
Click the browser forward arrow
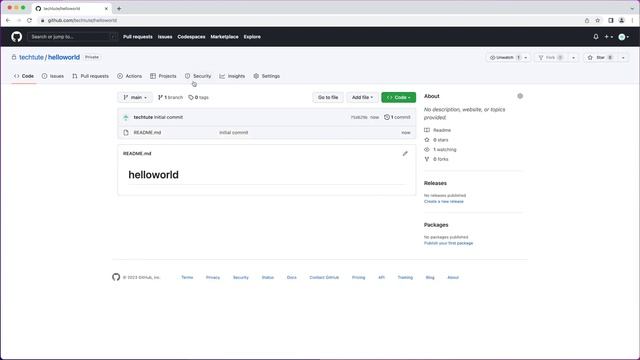coord(19,20)
